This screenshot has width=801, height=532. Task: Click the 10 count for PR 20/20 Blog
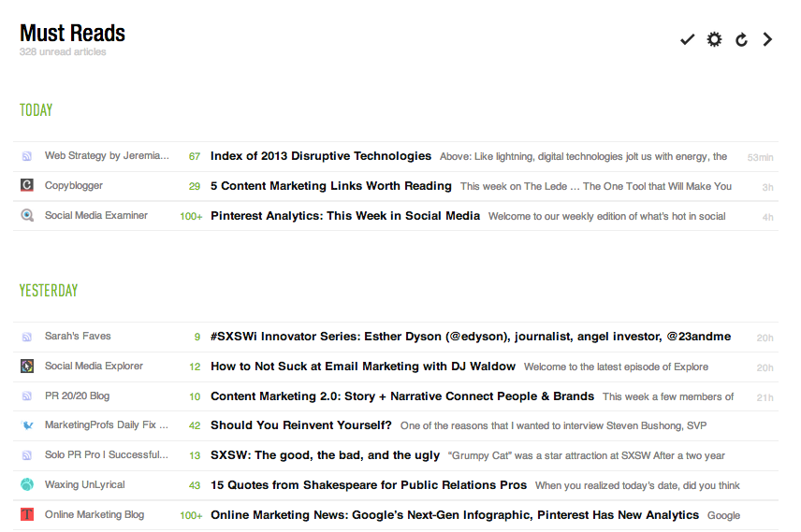click(195, 396)
